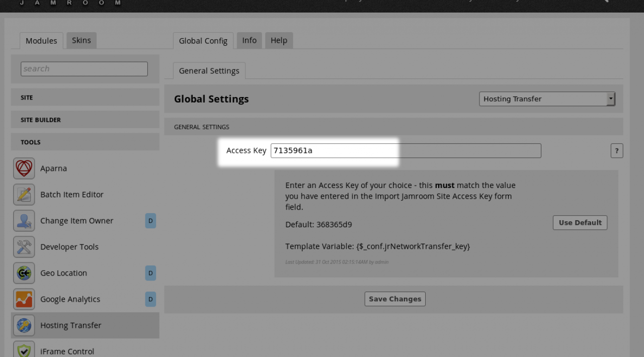The image size is (644, 357).
Task: Click the Use Default button
Action: pyautogui.click(x=580, y=223)
